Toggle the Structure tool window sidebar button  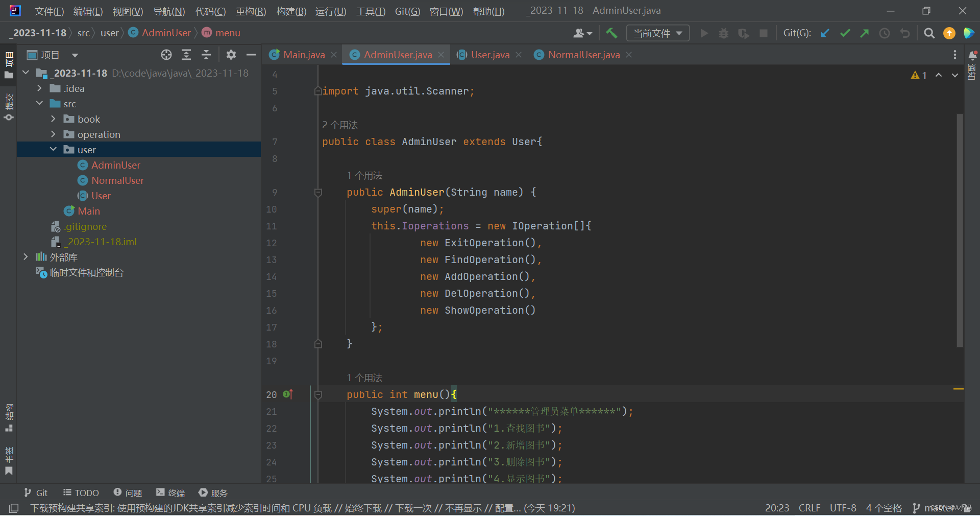pyautogui.click(x=9, y=418)
